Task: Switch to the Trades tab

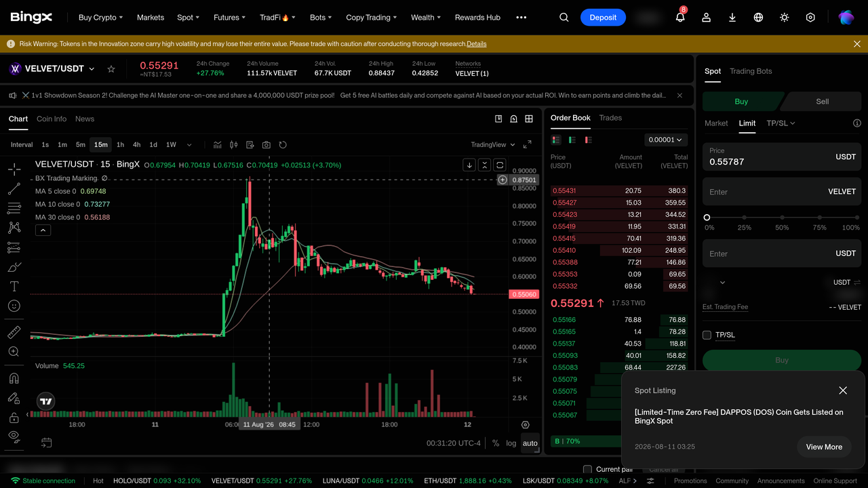Action: point(610,118)
